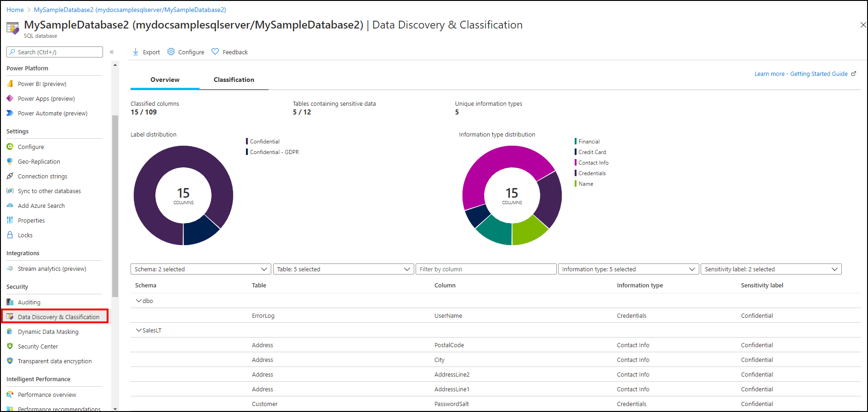Click the ErrorLog table cell

click(x=263, y=315)
